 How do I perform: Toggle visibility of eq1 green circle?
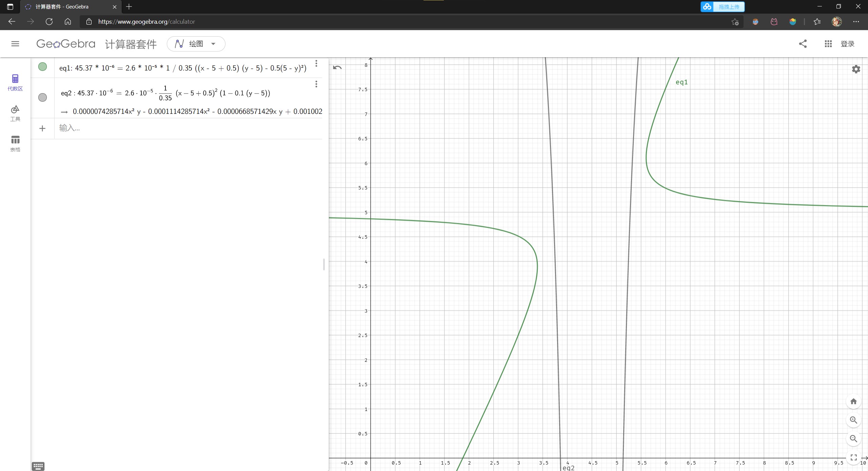click(42, 67)
